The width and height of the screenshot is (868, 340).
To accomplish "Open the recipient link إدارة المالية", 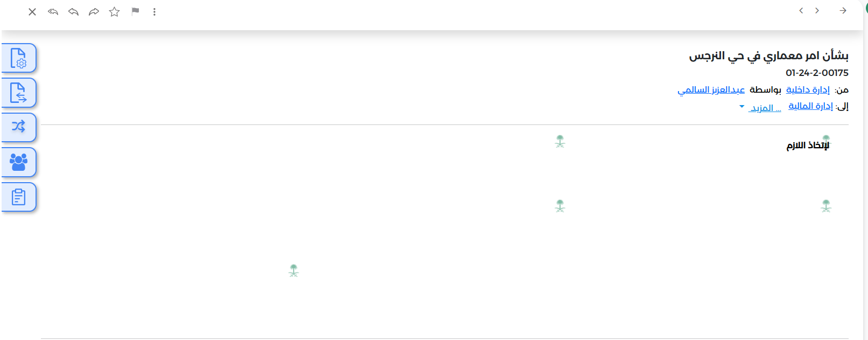I will coord(810,106).
